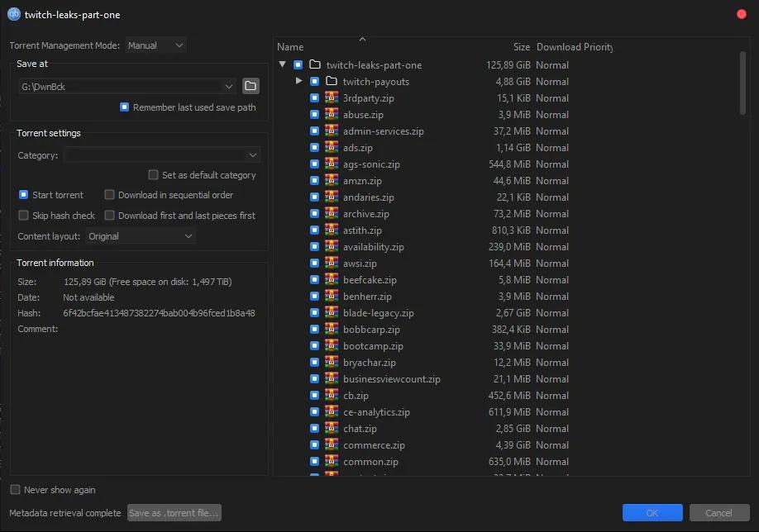Close the dialog with the red button

tap(741, 15)
